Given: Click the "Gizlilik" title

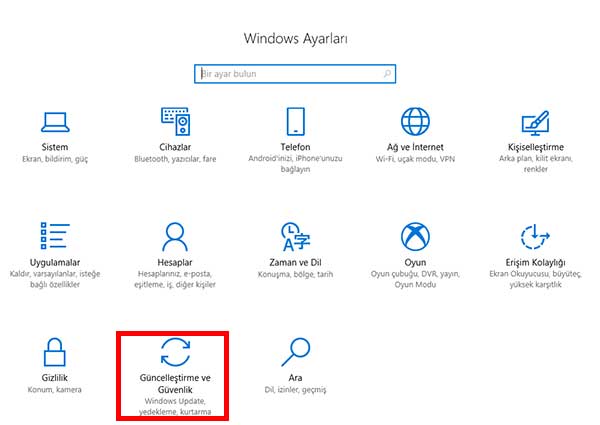Looking at the screenshot, I should click(55, 378).
